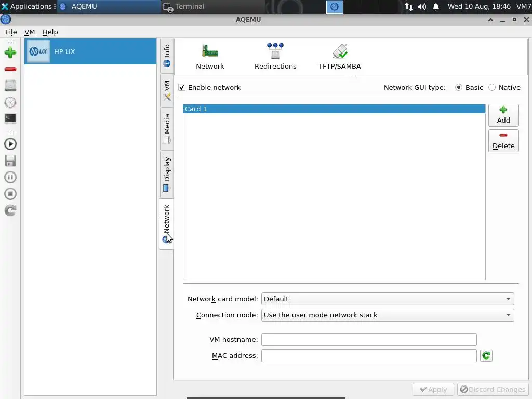This screenshot has width=532, height=399.
Task: Generate a new random MAC address
Action: (x=486, y=355)
